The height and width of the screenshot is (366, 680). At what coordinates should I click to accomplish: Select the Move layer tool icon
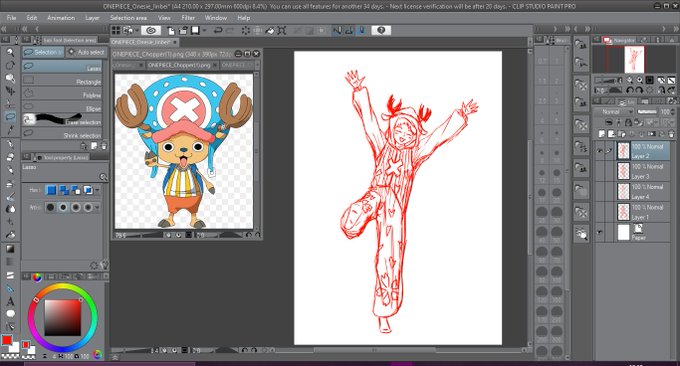click(10, 91)
